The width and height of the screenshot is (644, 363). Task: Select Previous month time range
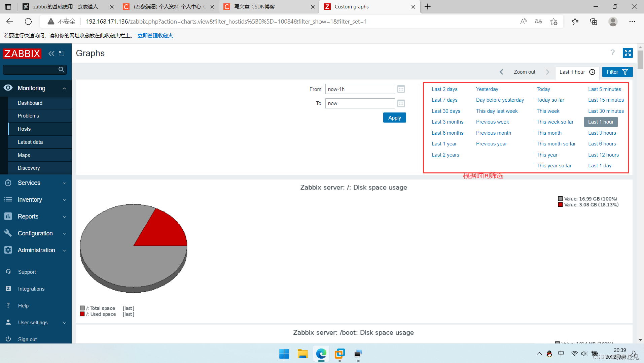493,133
